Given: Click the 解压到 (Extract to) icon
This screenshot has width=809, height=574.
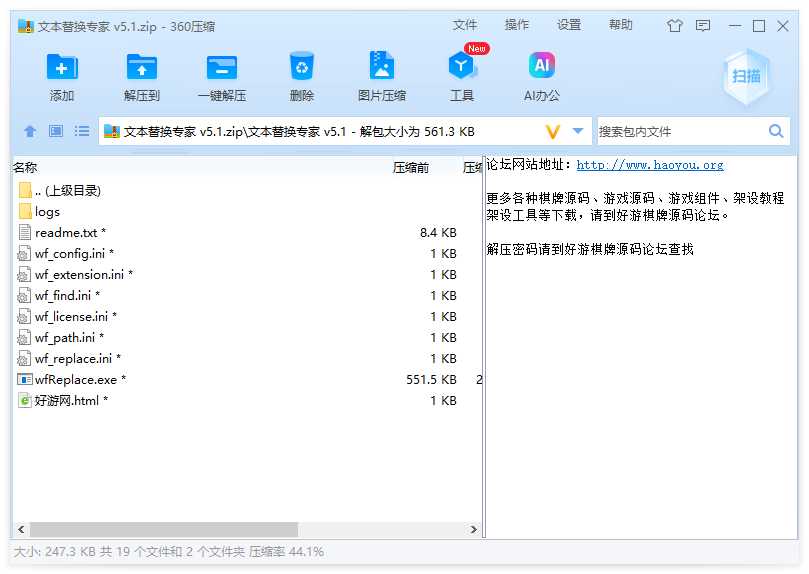Looking at the screenshot, I should [x=142, y=67].
